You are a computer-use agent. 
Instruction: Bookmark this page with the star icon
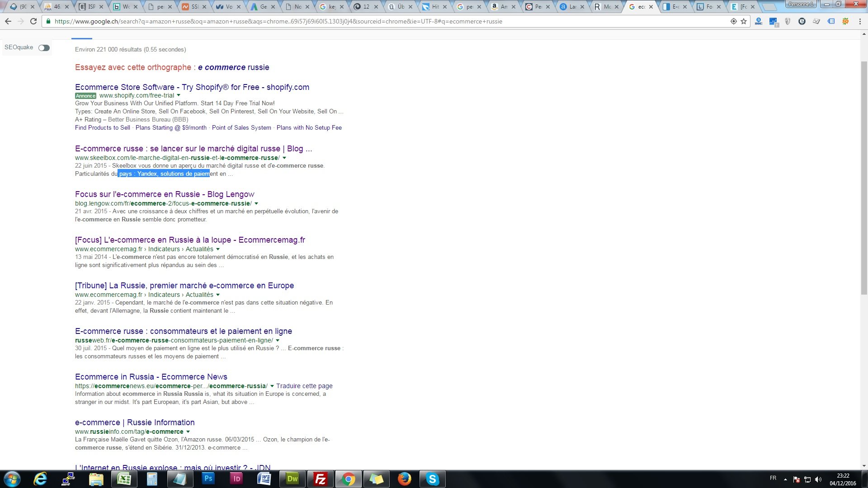(x=744, y=21)
